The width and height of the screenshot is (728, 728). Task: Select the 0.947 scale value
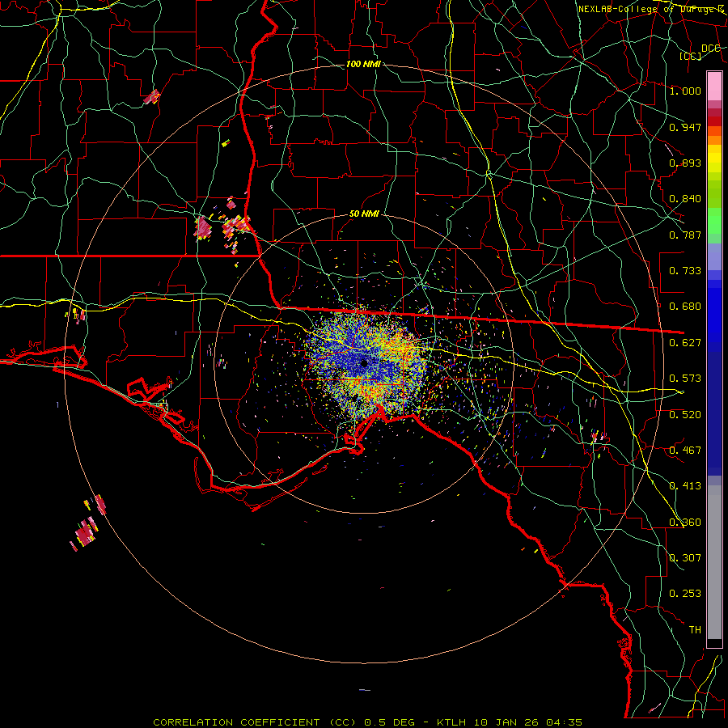(x=685, y=127)
